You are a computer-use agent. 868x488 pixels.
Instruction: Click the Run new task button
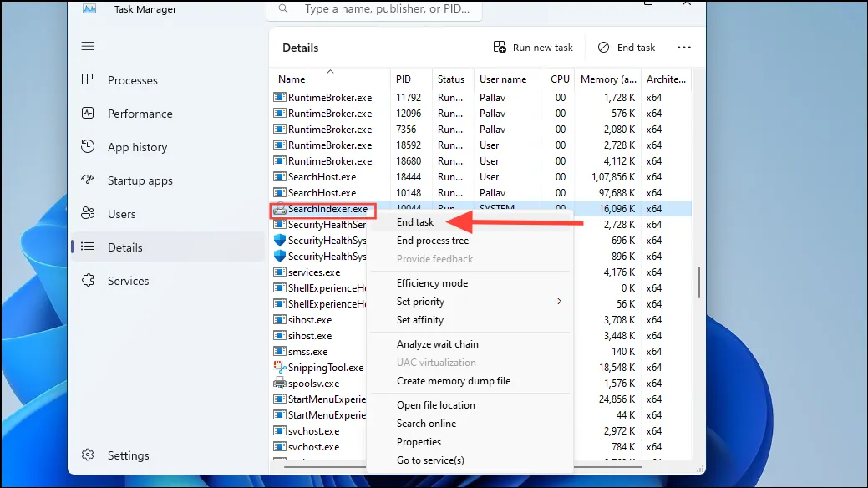[x=532, y=48]
